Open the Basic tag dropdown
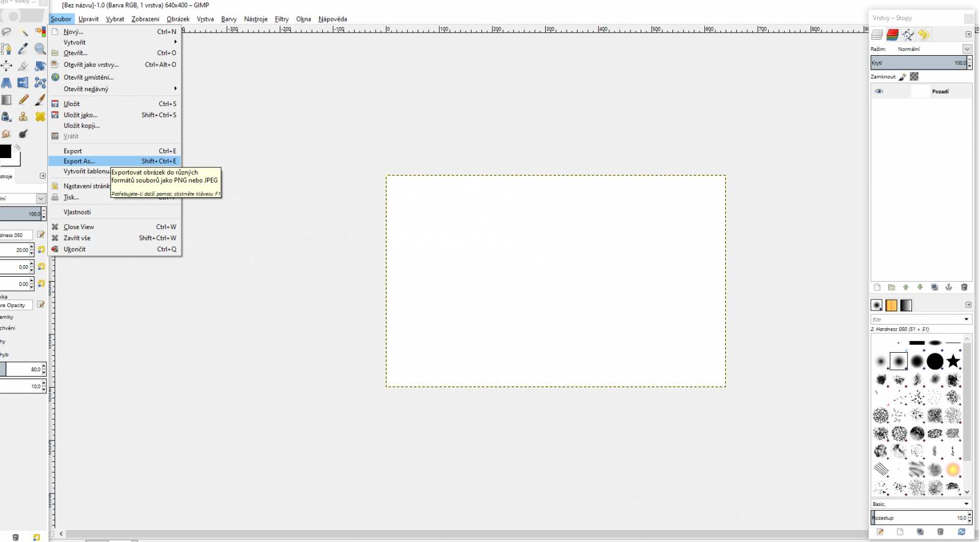Image resolution: width=980 pixels, height=542 pixels. pyautogui.click(x=967, y=504)
